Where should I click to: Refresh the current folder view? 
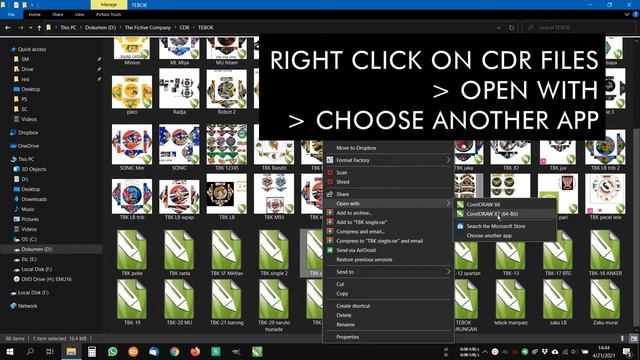click(x=511, y=27)
